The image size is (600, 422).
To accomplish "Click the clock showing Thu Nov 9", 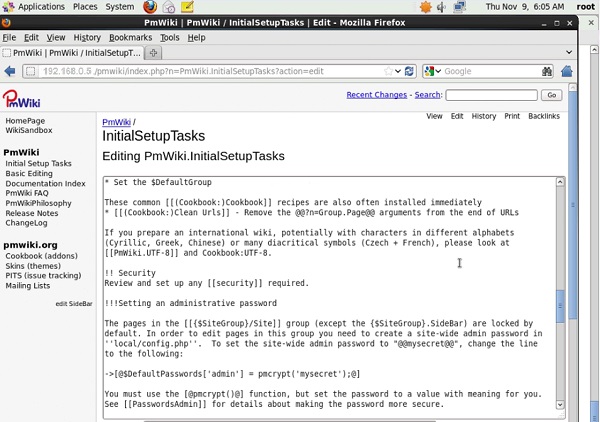I will click(525, 7).
